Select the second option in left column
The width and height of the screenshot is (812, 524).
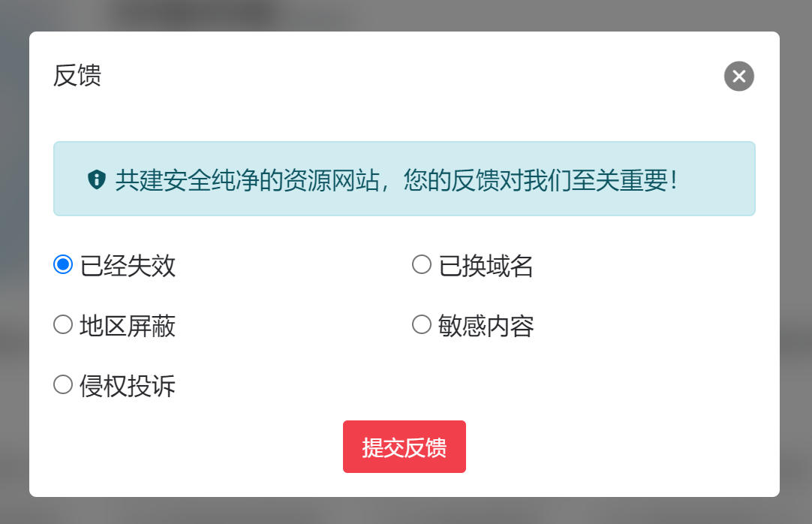(x=62, y=324)
